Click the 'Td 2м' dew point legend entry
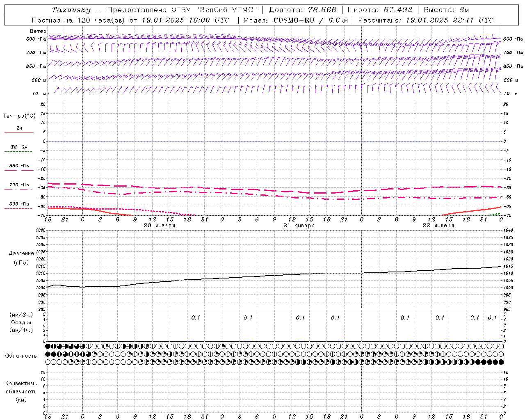525x420 pixels. (x=19, y=147)
